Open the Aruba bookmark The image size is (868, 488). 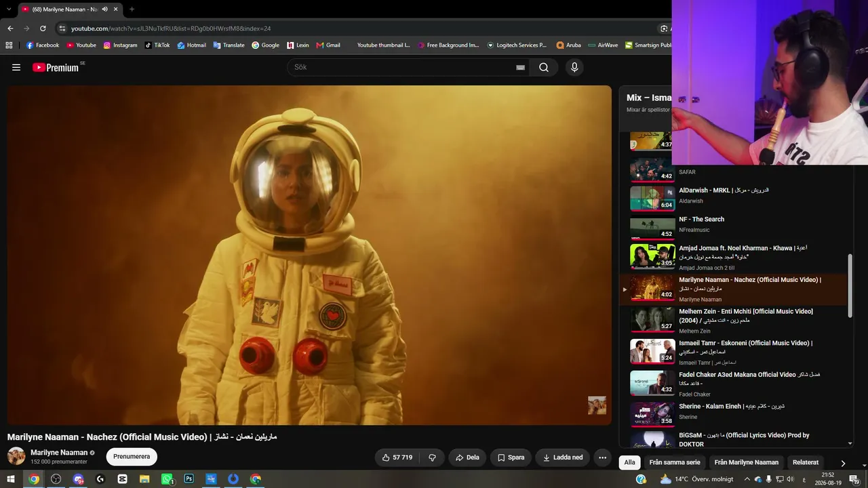pos(568,45)
